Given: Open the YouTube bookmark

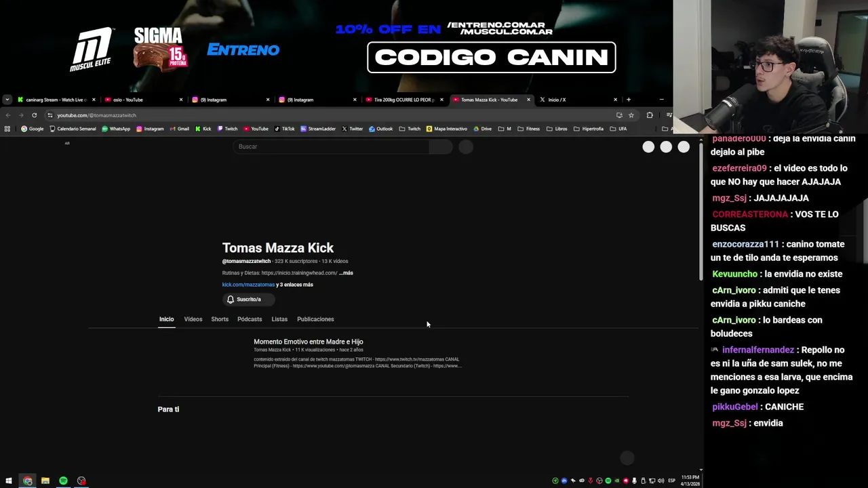Looking at the screenshot, I should [256, 129].
